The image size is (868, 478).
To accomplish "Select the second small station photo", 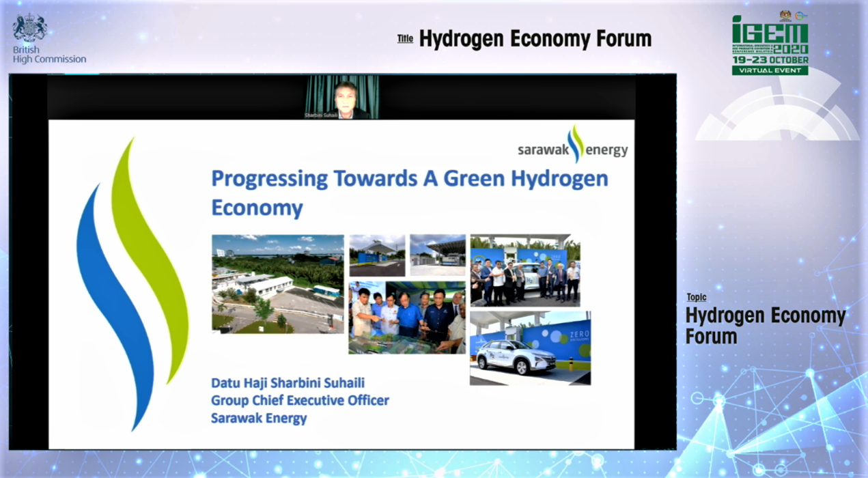I will coord(437,255).
